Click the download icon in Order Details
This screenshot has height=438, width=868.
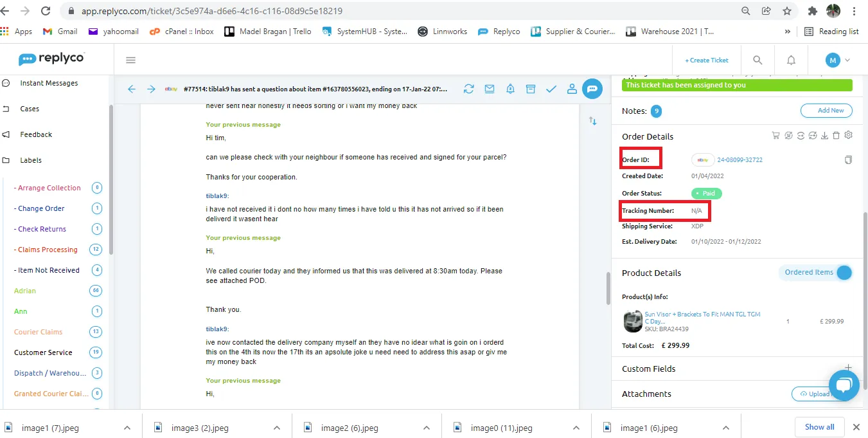824,136
